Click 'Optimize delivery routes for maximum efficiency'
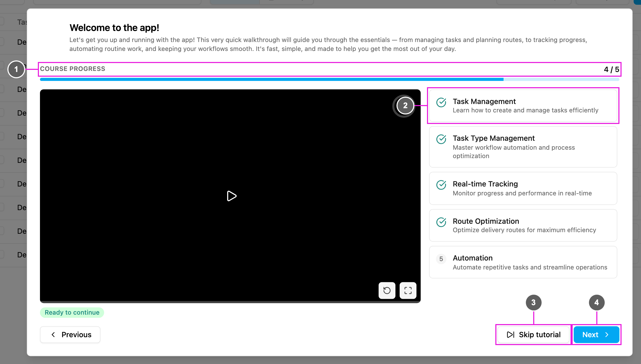Viewport: 641px width, 364px height. click(x=524, y=230)
